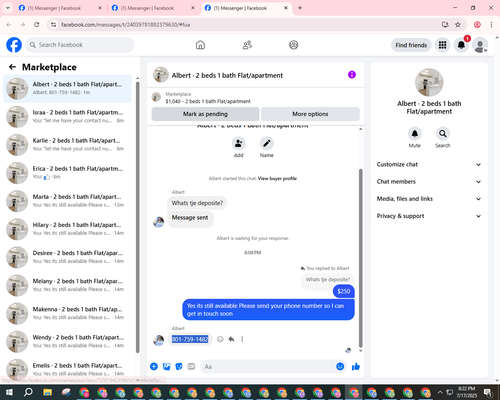Click in the Search Facebook field
500x400 pixels.
click(x=80, y=45)
